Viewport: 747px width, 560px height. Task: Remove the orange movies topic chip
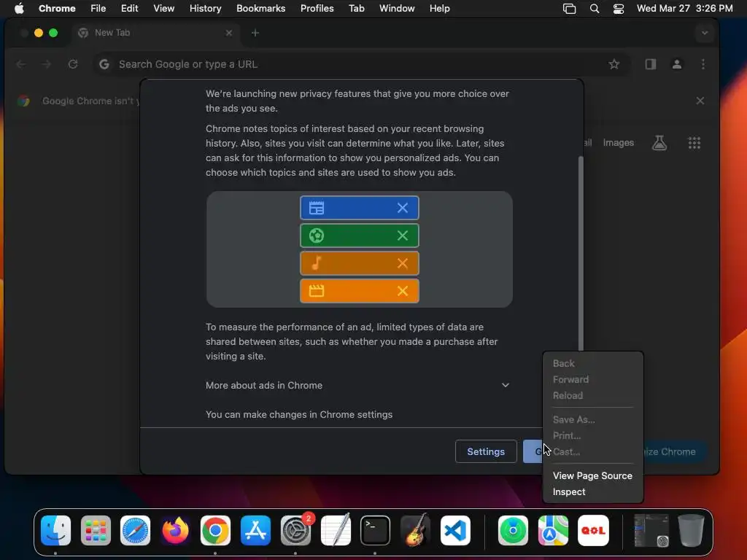(403, 290)
